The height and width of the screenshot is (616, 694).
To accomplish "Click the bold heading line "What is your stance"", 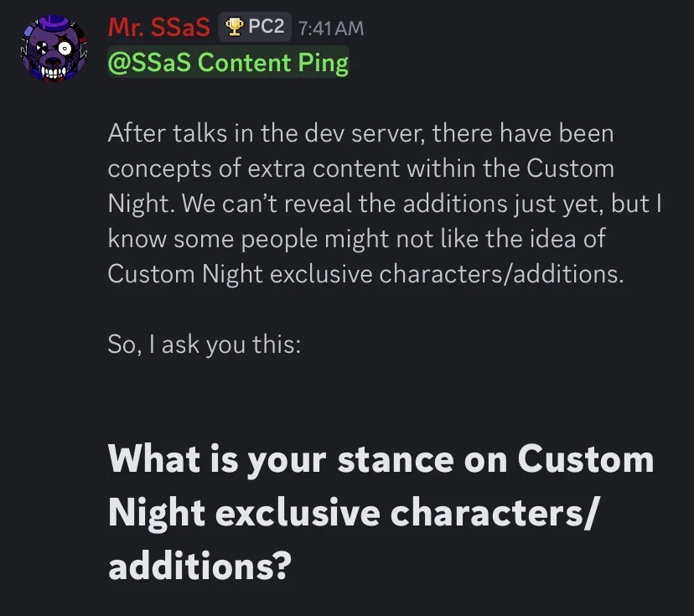I will [381, 458].
